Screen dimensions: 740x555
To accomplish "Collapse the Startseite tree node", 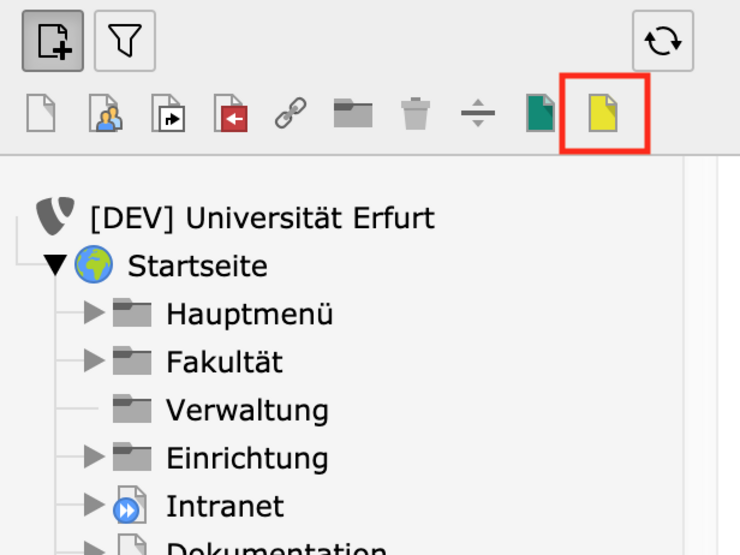I will [55, 266].
